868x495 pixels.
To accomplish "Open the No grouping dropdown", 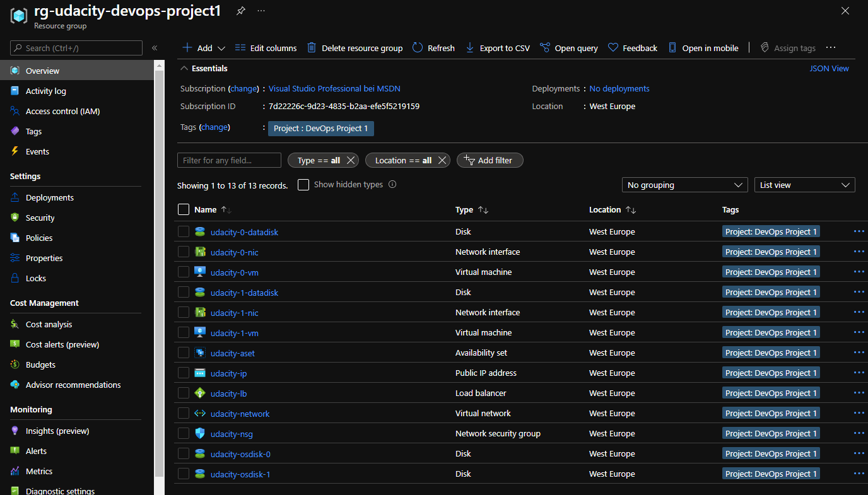I will (x=684, y=185).
